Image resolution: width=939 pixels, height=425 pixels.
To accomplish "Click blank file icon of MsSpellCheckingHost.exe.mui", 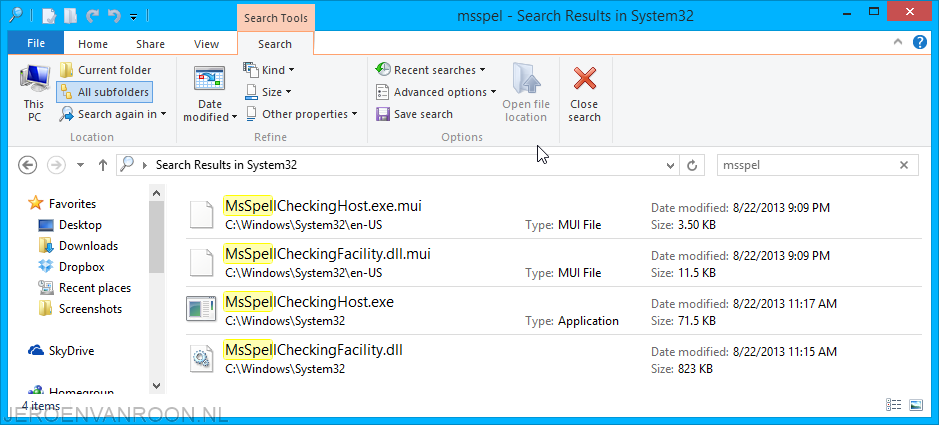I will tap(201, 214).
